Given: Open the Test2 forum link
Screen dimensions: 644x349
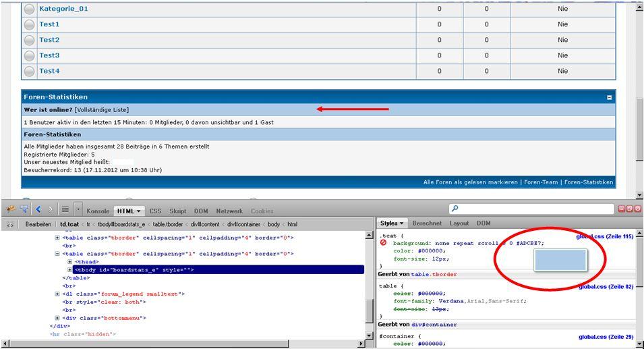Looking at the screenshot, I should (49, 40).
